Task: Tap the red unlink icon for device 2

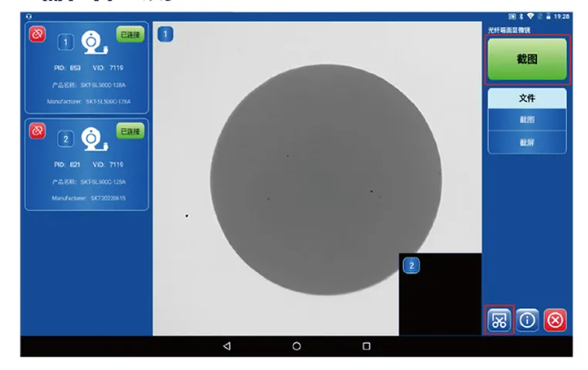Action: (37, 131)
